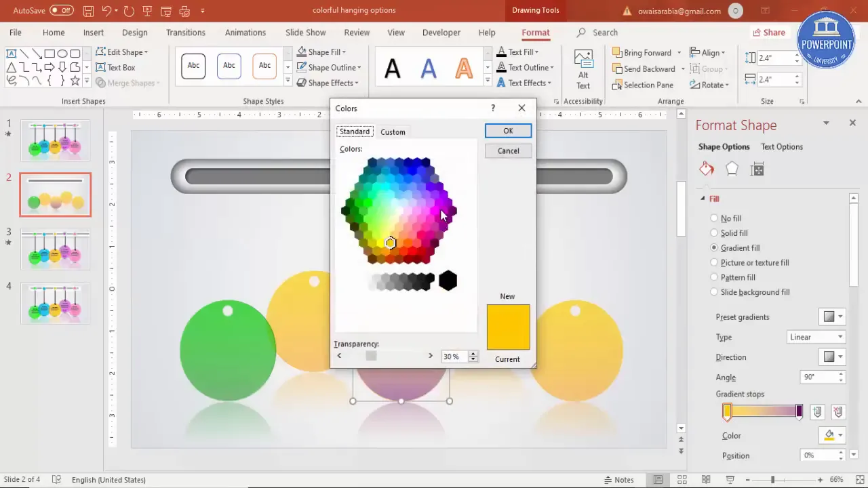Open the gradient stop Color picker
Viewport: 868px width, 488px height.
point(833,435)
